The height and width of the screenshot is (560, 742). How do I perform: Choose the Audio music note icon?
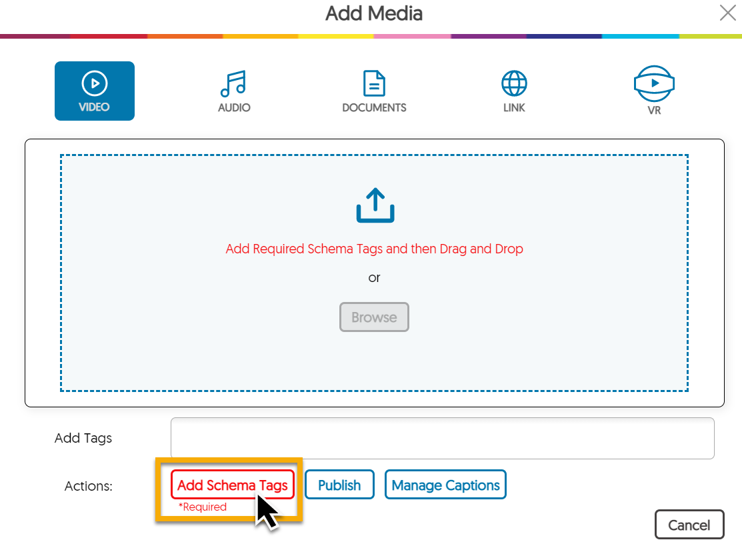(233, 84)
